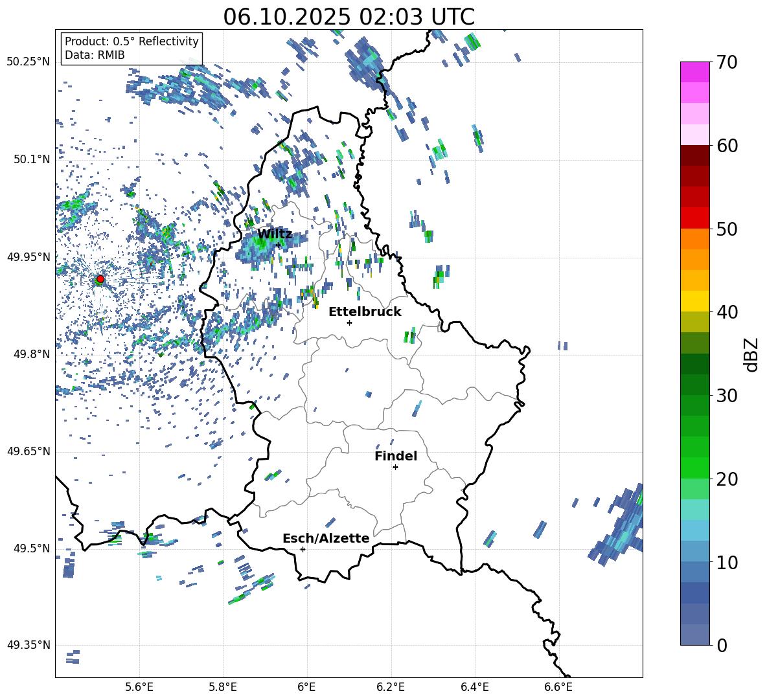Click the dBZ colorbar axis label
Viewport: 767px width, 700px height.
click(752, 354)
